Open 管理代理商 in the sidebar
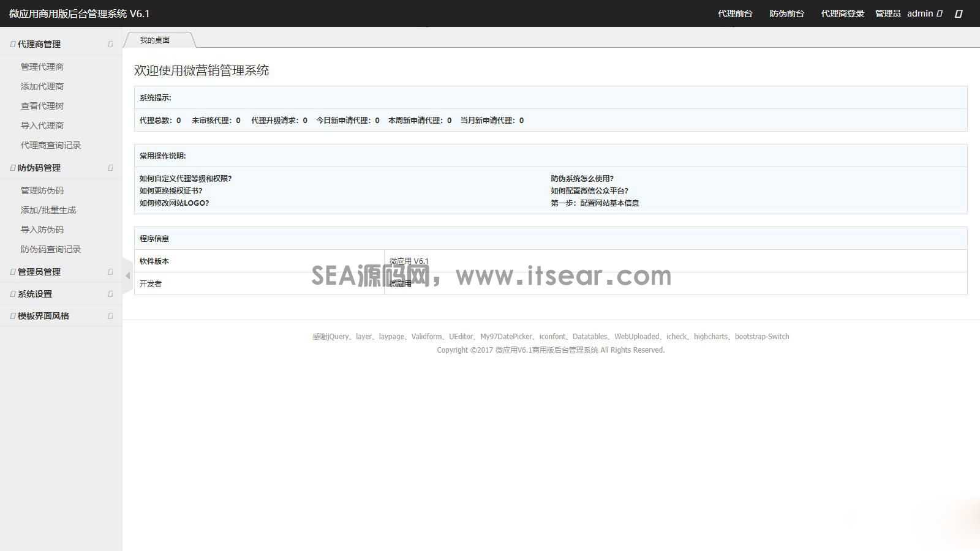This screenshot has height=551, width=980. pyautogui.click(x=42, y=67)
